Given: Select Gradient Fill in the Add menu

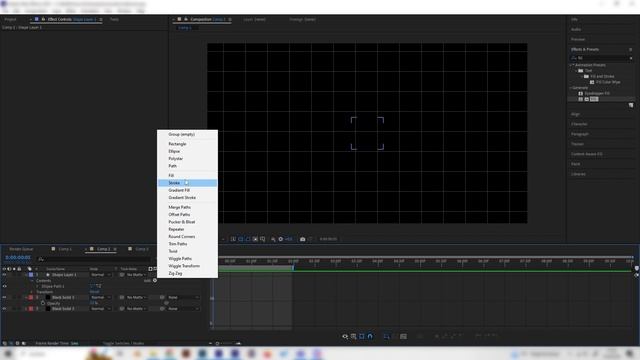Looking at the screenshot, I should 187,190.
